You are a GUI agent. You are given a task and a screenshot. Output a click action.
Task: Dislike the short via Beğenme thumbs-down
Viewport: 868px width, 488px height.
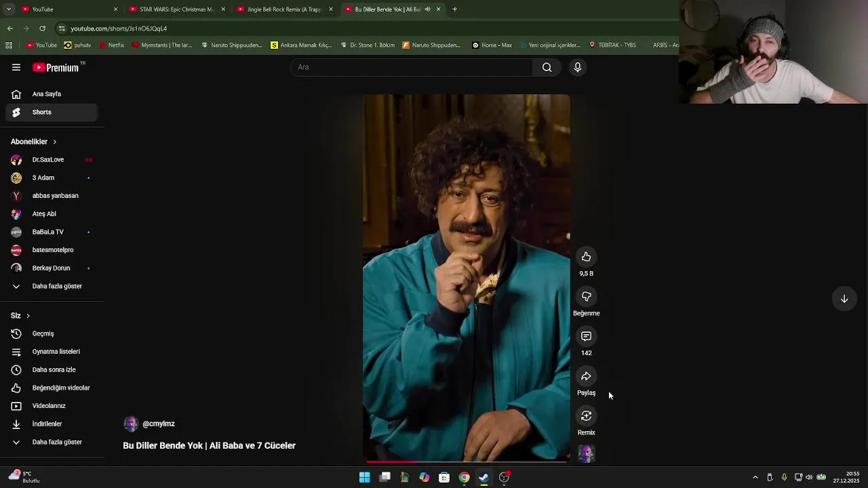(x=586, y=296)
